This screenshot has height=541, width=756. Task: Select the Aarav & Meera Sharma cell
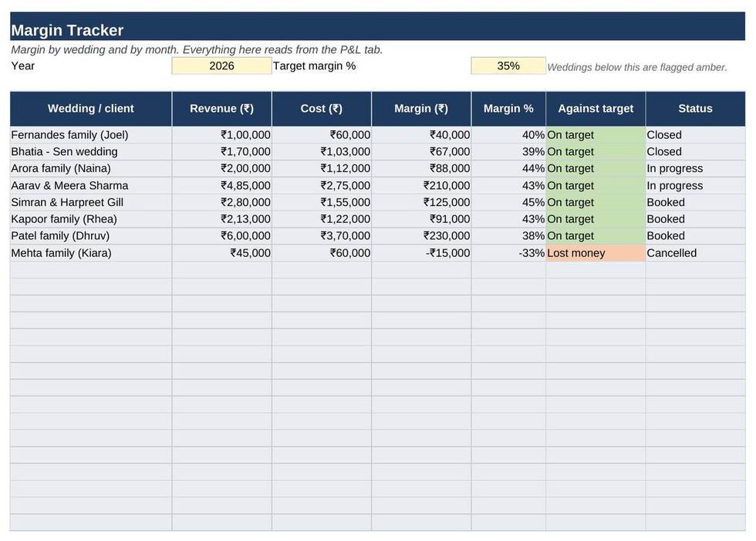[91, 186]
